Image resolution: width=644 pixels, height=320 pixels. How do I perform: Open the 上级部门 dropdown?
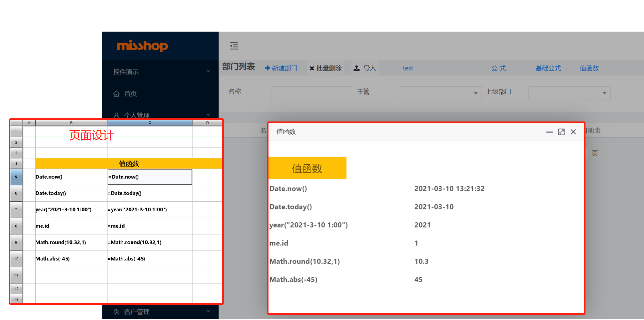[x=569, y=94]
